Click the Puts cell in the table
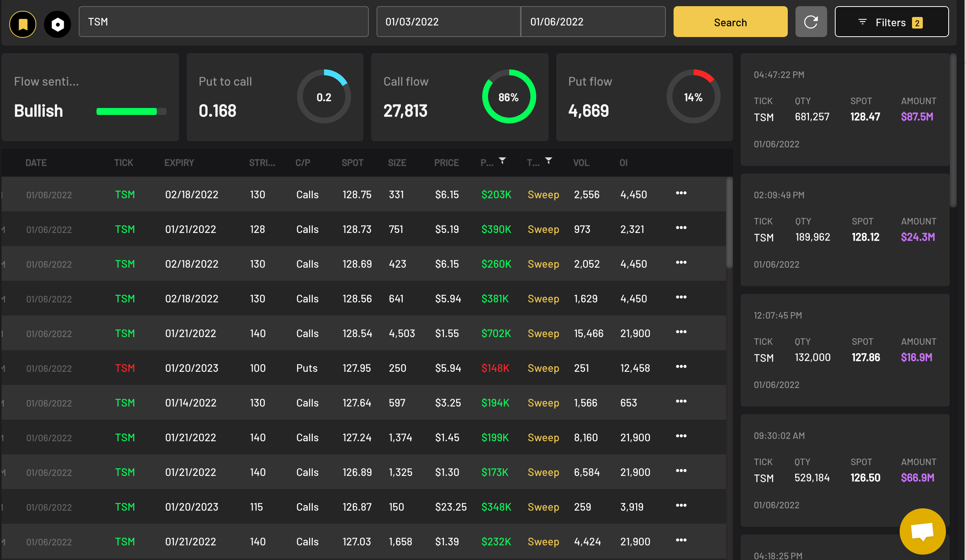This screenshot has height=560, width=966. [x=307, y=368]
